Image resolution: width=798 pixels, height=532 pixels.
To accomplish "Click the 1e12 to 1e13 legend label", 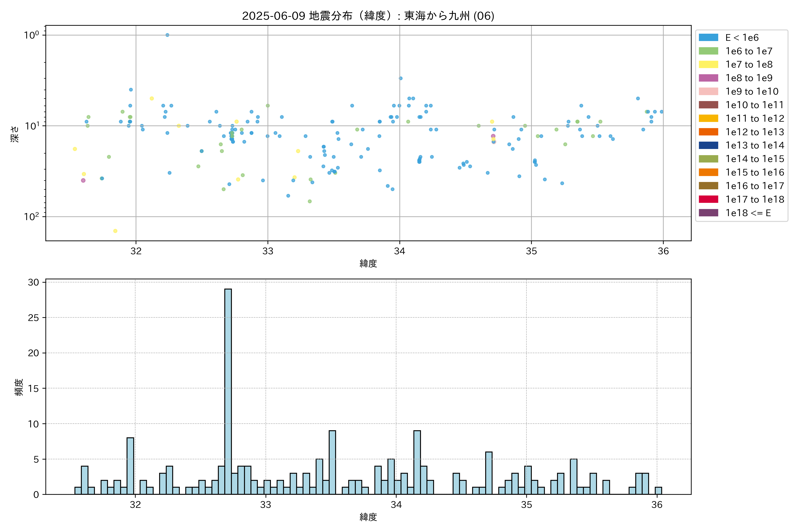I will 755,132.
